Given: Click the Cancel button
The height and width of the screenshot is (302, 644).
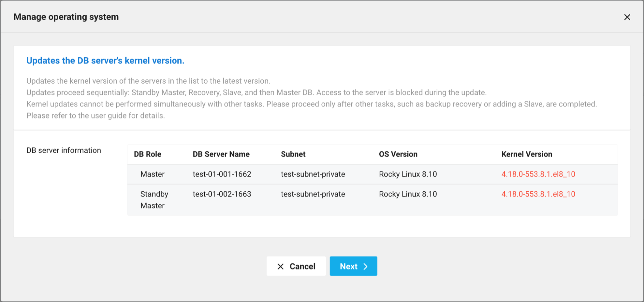Looking at the screenshot, I should pos(296,266).
